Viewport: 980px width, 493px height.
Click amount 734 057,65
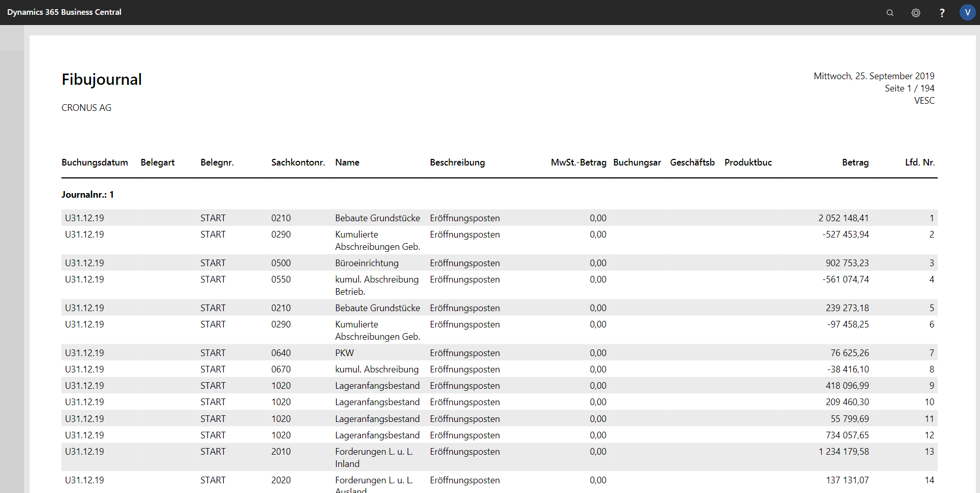point(847,435)
